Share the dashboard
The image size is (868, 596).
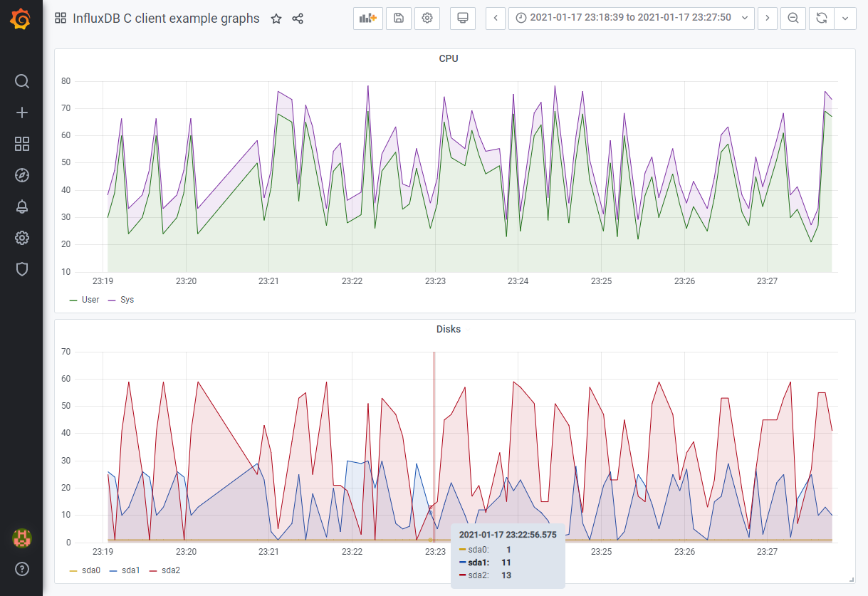point(298,19)
